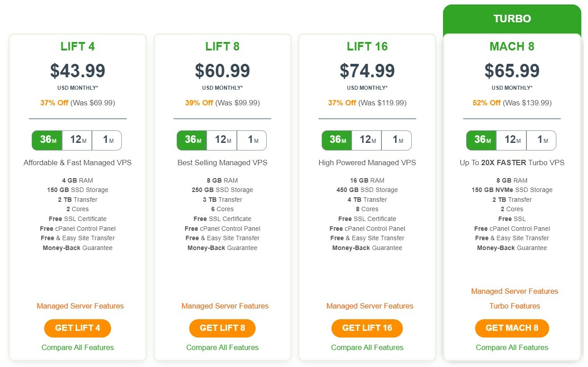Screen dimensions: 588x367
Task: Select the 1M term for MACH 8
Action: (541, 140)
